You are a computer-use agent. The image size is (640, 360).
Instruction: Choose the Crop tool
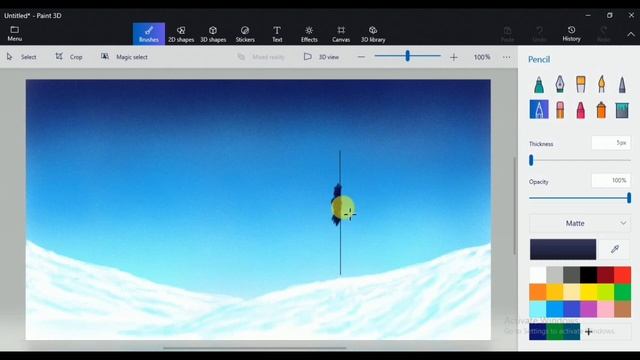[69, 57]
